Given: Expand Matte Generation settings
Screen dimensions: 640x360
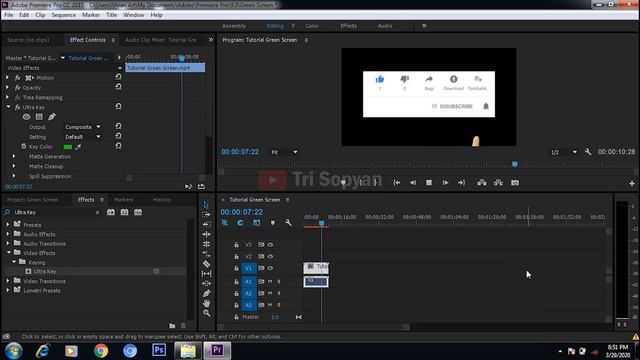Looking at the screenshot, I should pos(14,156).
